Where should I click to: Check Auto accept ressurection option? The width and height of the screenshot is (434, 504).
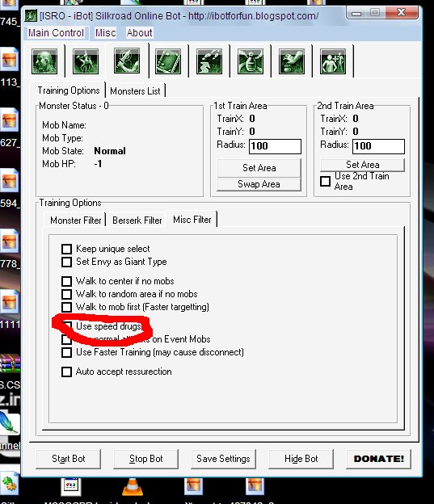coord(66,372)
